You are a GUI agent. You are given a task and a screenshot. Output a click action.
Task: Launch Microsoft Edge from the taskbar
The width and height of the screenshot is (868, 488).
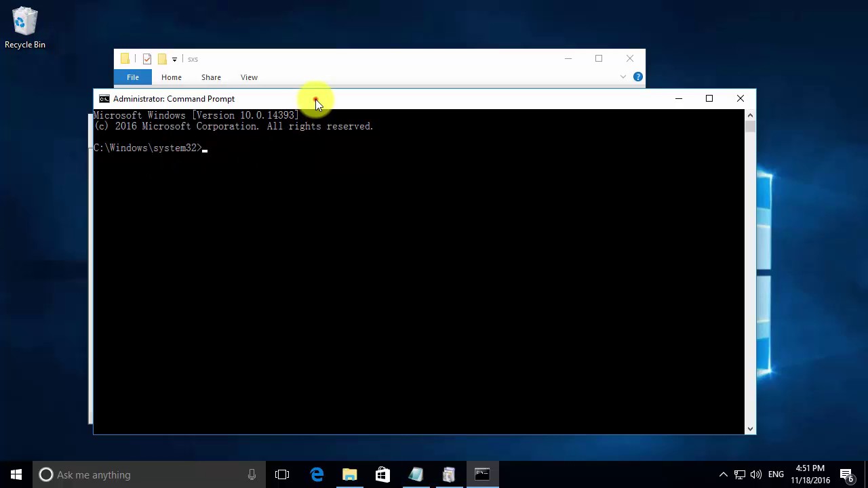point(317,474)
